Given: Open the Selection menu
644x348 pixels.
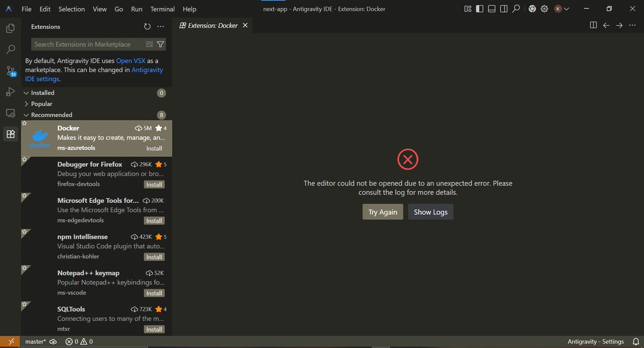Looking at the screenshot, I should (x=71, y=9).
